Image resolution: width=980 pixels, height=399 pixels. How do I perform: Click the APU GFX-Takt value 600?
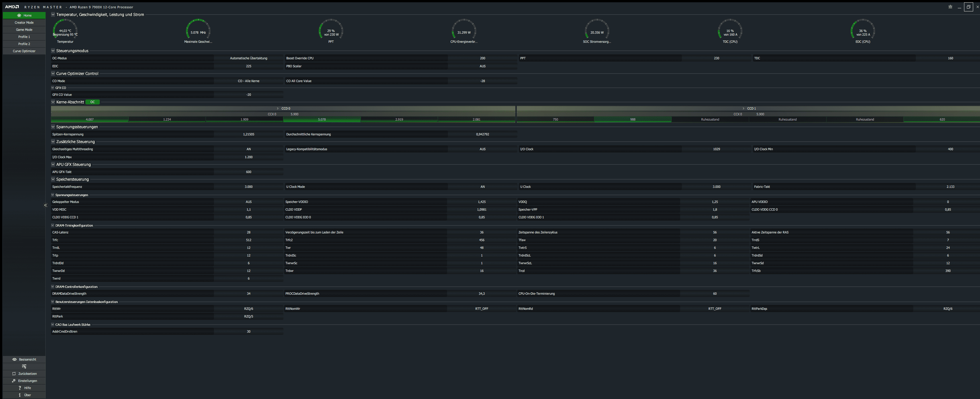[x=248, y=172]
